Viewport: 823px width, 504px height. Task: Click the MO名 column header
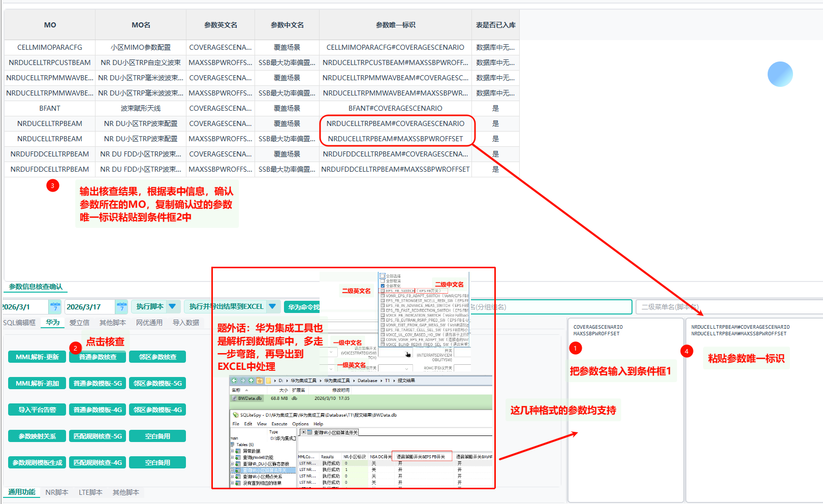[141, 25]
